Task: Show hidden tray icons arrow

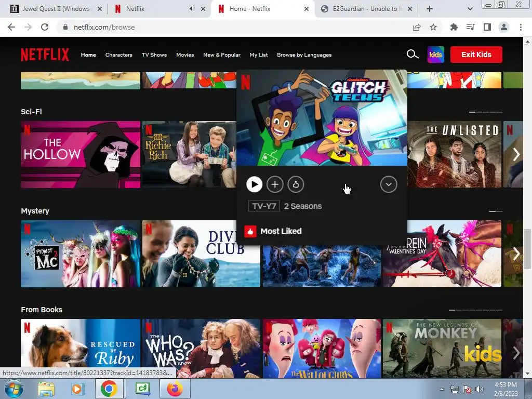Action: tap(442, 389)
